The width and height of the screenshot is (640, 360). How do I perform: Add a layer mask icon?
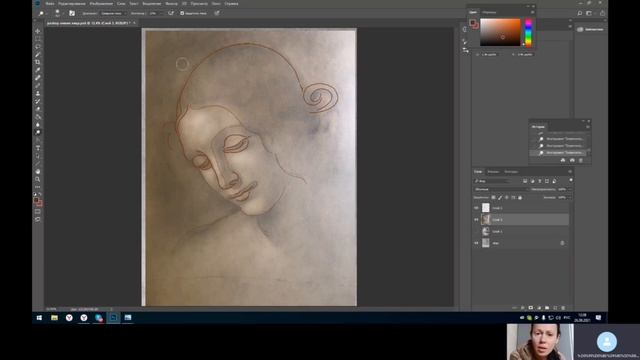point(531,308)
